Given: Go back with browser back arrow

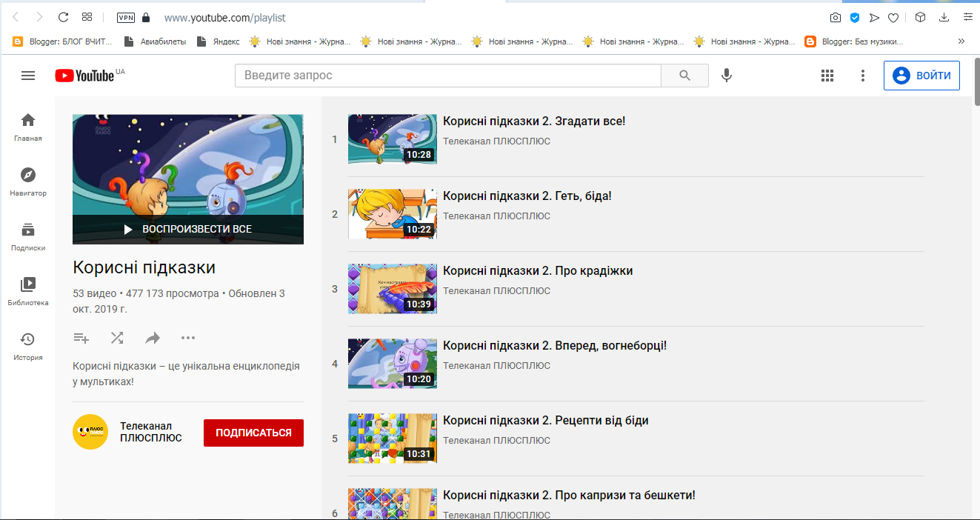Looking at the screenshot, I should click(x=16, y=17).
